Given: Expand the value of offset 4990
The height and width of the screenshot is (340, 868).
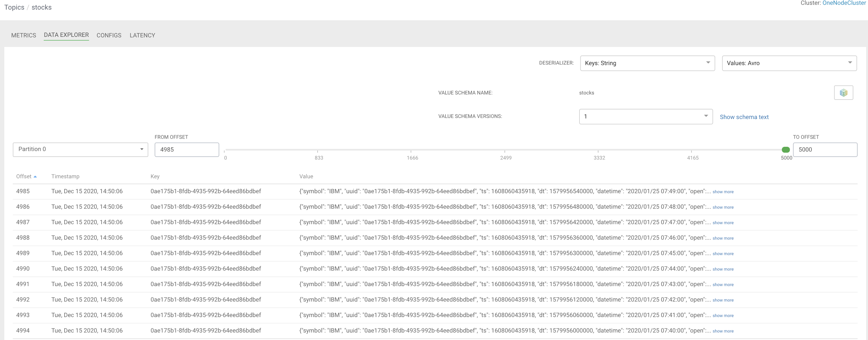Looking at the screenshot, I should pos(723,269).
